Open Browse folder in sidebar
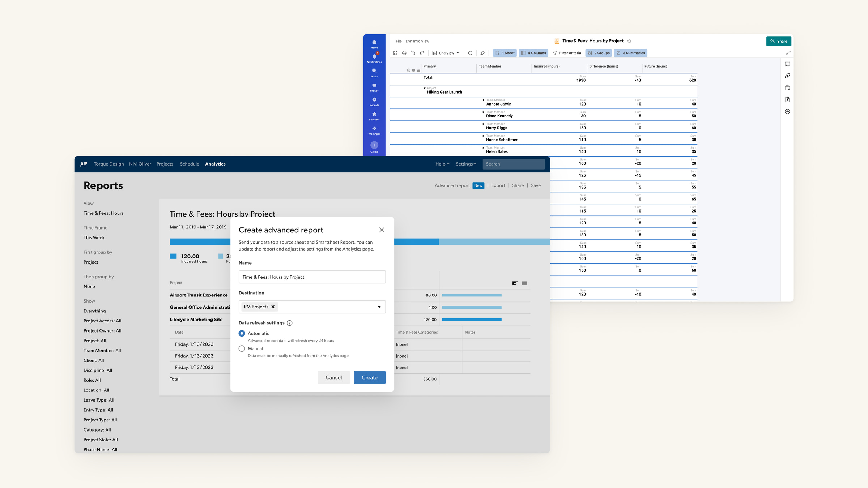868x488 pixels. (x=374, y=87)
